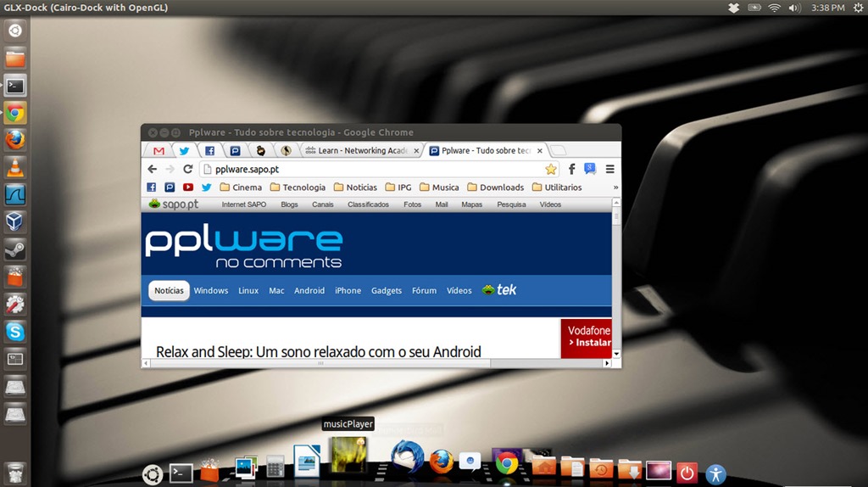
Task: Open the Relax and Sleep article headline
Action: (x=319, y=352)
